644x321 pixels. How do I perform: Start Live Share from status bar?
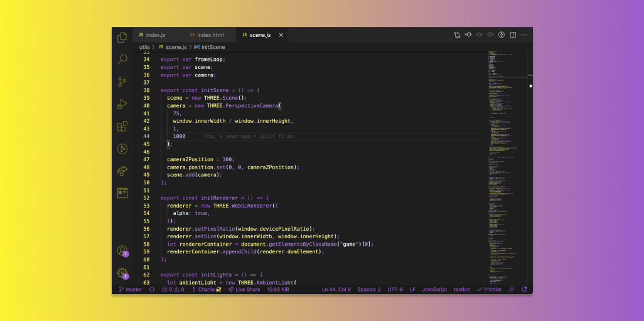[244, 290]
